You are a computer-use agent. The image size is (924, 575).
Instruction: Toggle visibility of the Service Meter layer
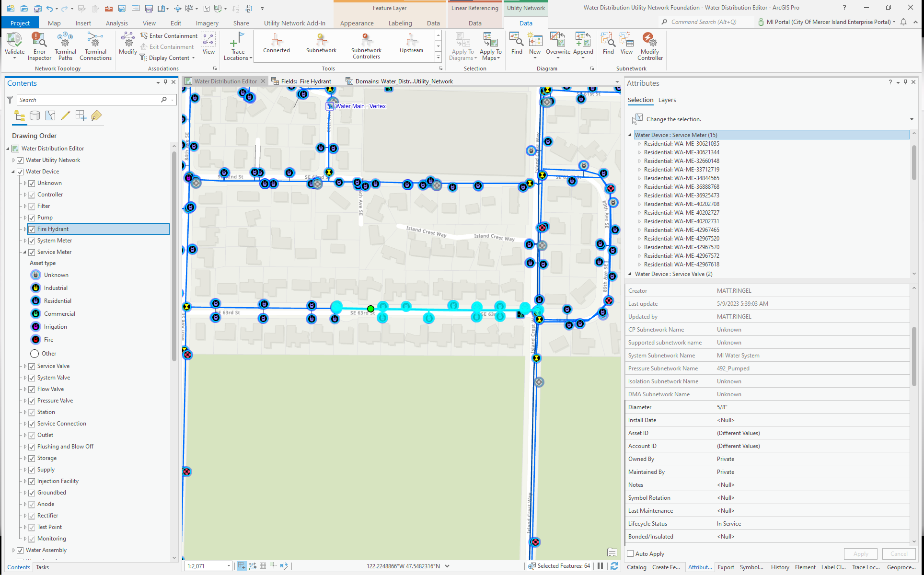(32, 252)
